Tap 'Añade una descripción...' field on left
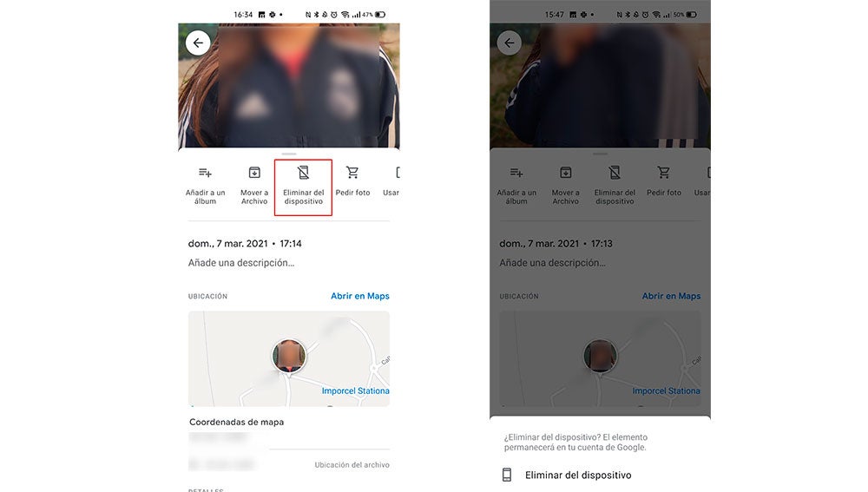This screenshot has height=492, width=868. pyautogui.click(x=241, y=263)
